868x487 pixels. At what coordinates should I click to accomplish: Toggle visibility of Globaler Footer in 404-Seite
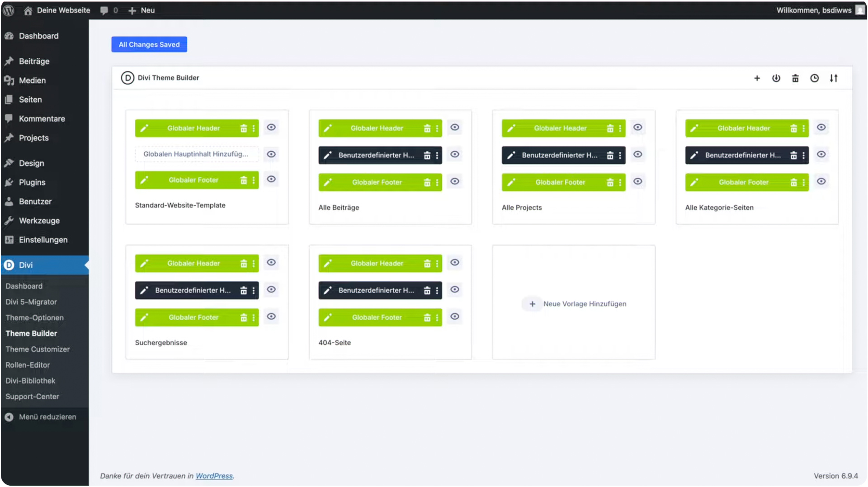(455, 317)
